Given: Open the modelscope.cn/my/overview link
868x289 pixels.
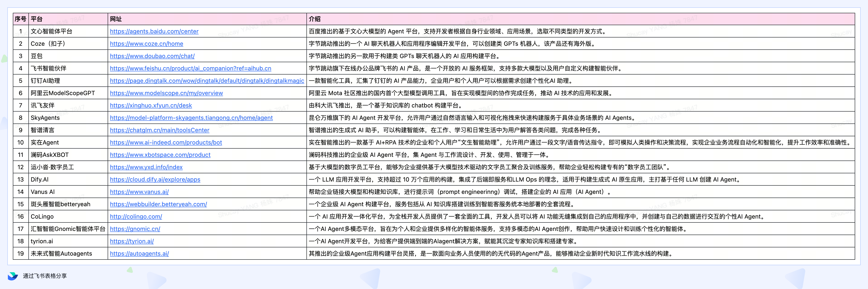Looking at the screenshot, I should 167,93.
